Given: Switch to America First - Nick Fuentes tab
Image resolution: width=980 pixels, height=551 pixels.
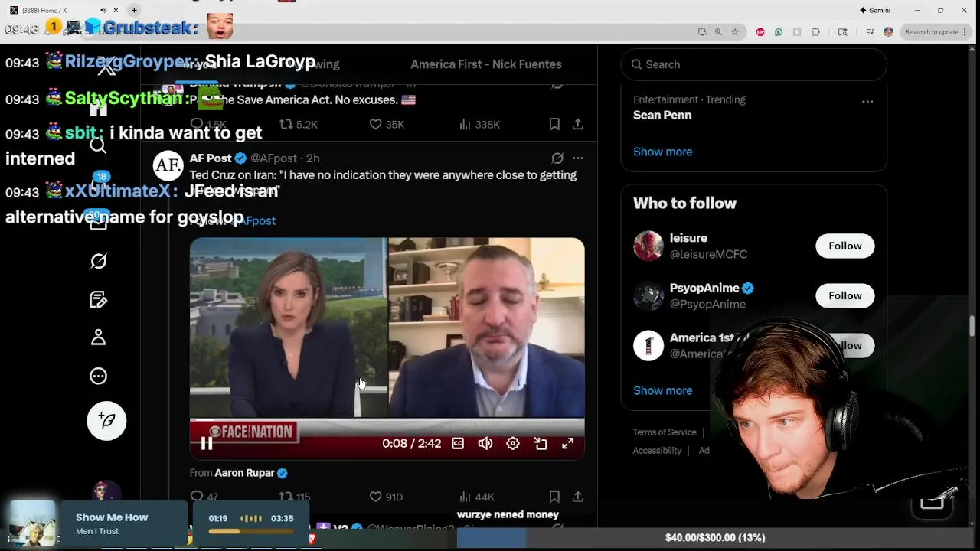Looking at the screenshot, I should [486, 64].
